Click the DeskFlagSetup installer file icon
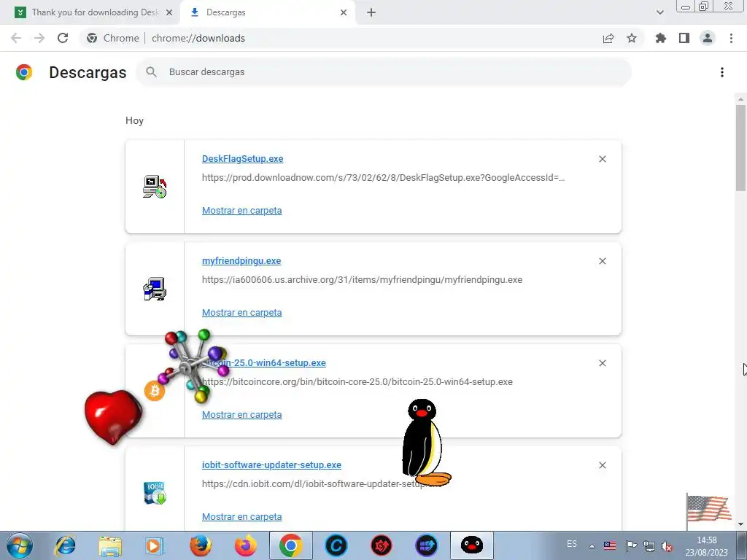 tap(155, 187)
